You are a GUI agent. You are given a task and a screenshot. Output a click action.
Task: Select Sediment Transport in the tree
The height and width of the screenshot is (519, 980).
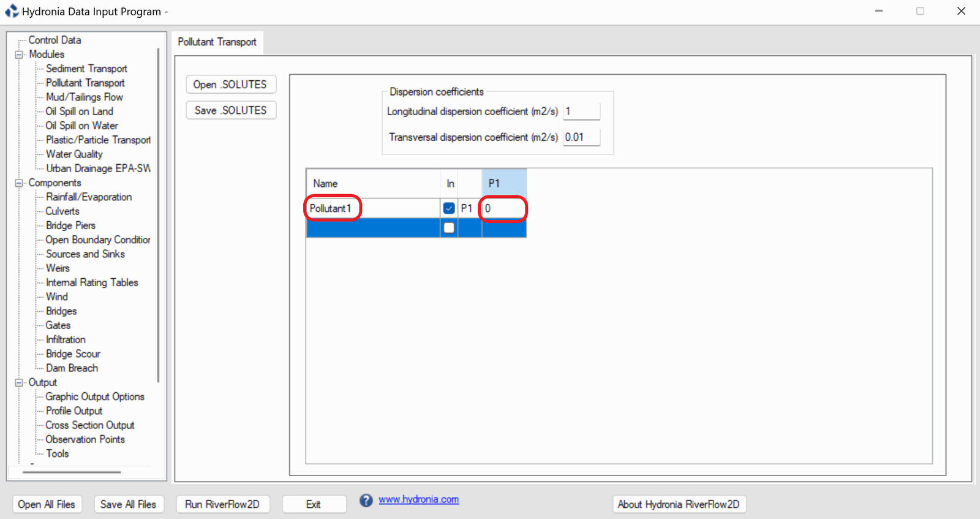coord(86,69)
